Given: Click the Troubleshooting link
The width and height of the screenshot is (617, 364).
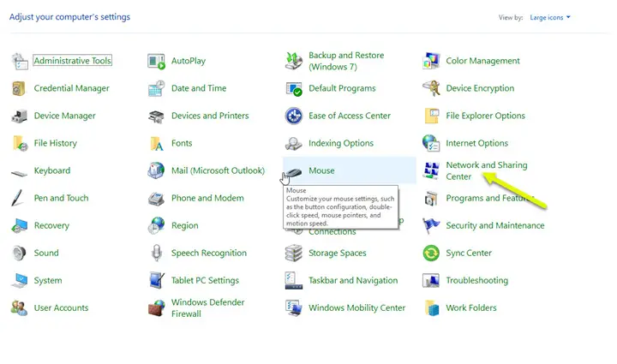Looking at the screenshot, I should point(477,281).
